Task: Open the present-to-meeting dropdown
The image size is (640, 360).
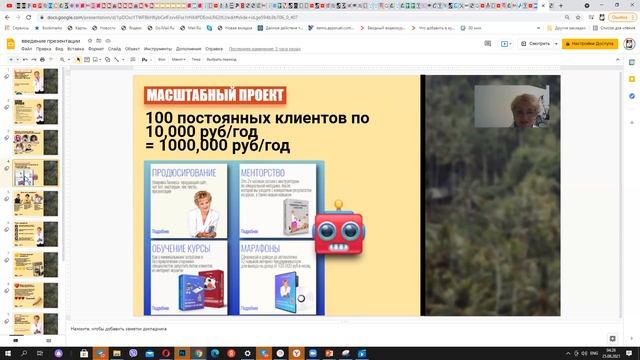Action: click(x=506, y=44)
